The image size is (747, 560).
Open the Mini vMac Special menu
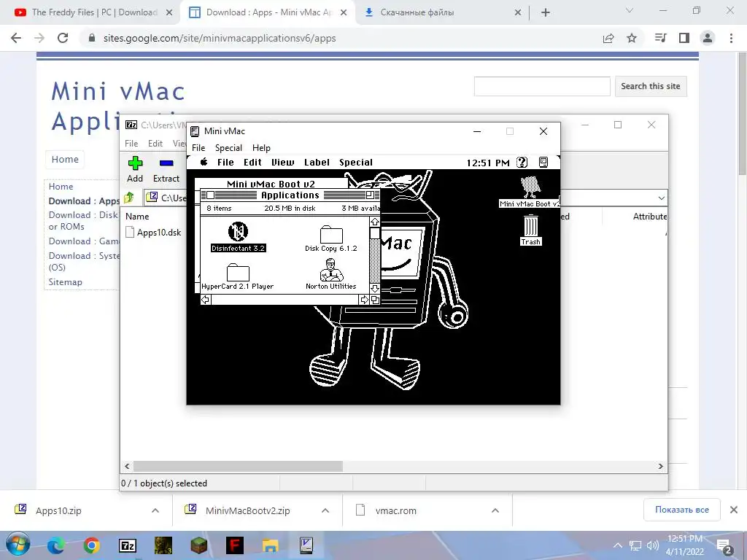point(228,147)
